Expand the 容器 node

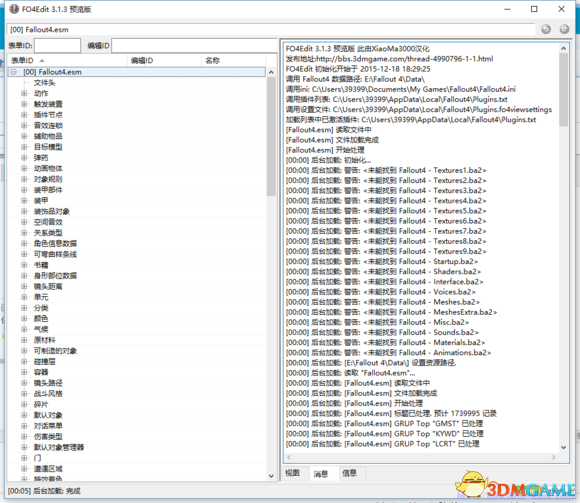point(24,372)
